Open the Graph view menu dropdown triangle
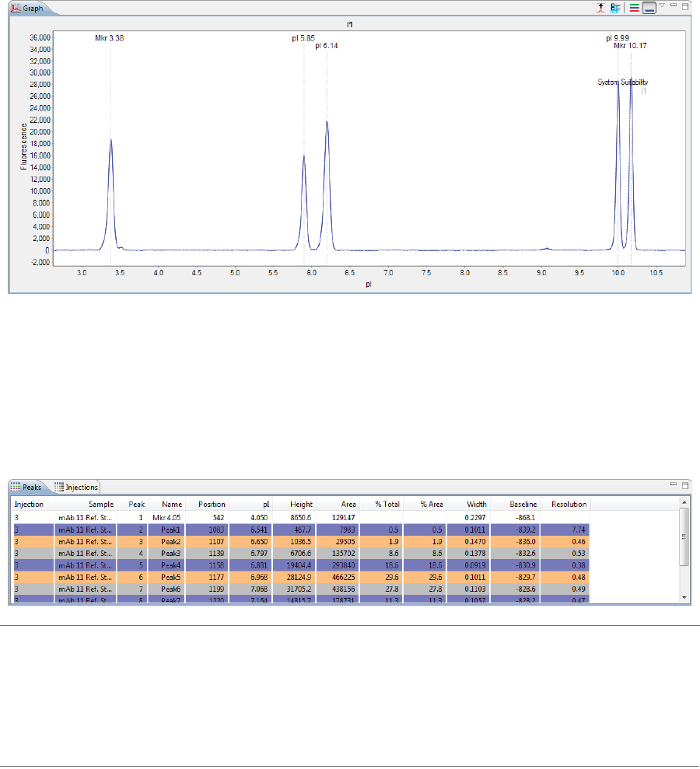This screenshot has height=769, width=700. (x=662, y=5)
